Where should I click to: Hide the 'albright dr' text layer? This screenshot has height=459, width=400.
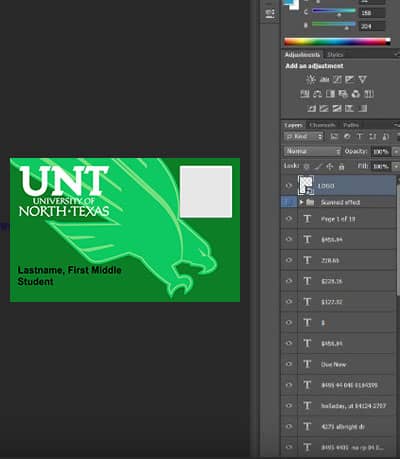point(289,426)
